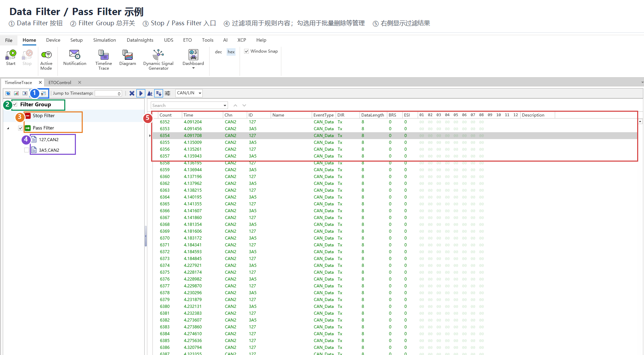Screen dimensions: 644x355
Task: Toggle the Window Snap checkbox
Action: (246, 51)
